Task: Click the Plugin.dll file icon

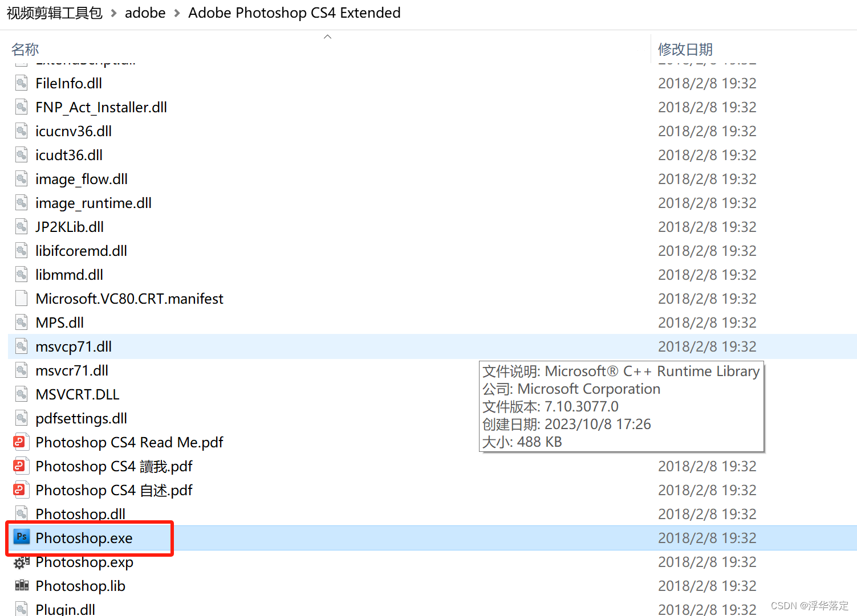Action: pos(21,609)
